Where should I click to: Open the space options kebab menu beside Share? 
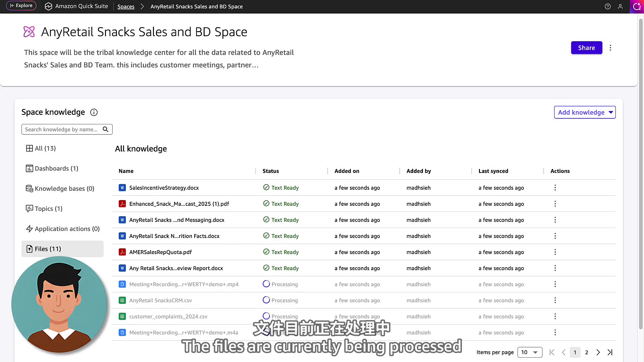[610, 48]
